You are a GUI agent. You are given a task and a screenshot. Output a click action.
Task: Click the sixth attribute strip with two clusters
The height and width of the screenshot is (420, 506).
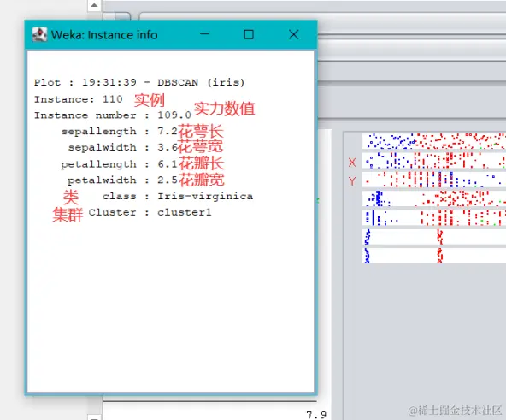[434, 237]
